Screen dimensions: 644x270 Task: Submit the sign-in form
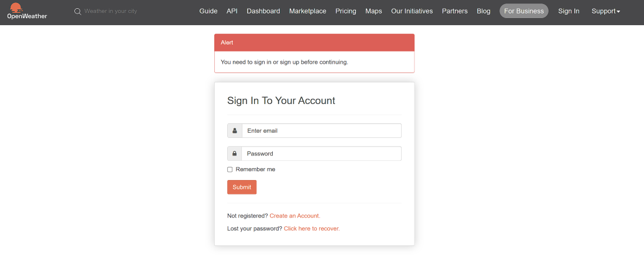[x=242, y=187]
